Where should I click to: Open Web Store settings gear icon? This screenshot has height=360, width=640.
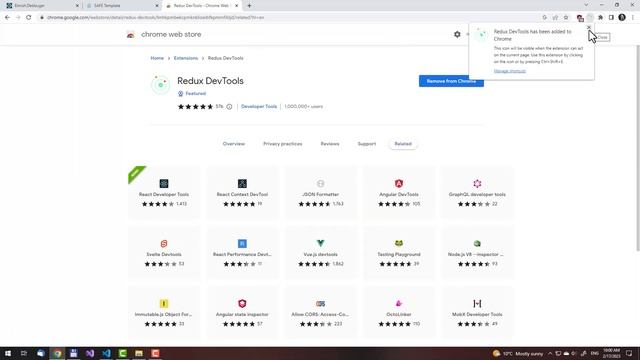pyautogui.click(x=457, y=34)
